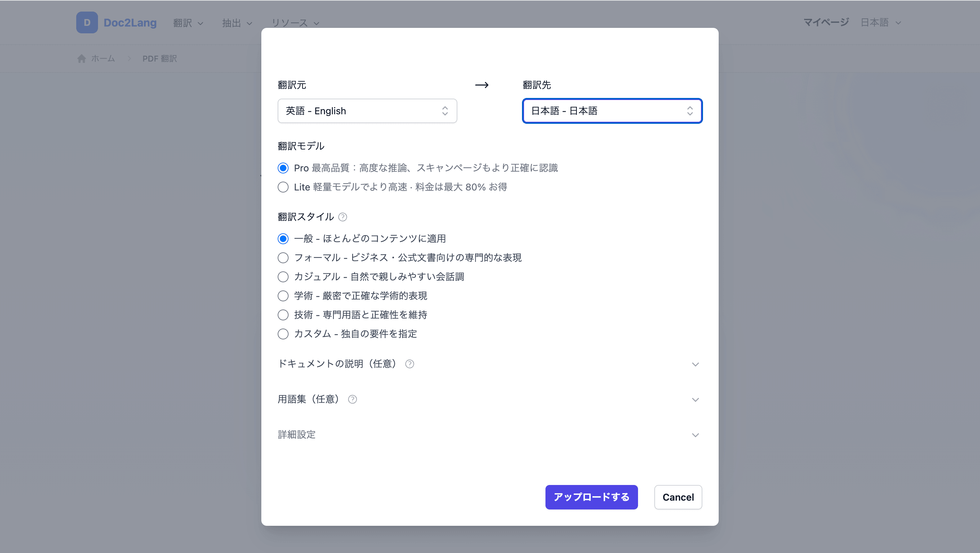The width and height of the screenshot is (980, 553).
Task: Go to マイページ
Action: [826, 22]
